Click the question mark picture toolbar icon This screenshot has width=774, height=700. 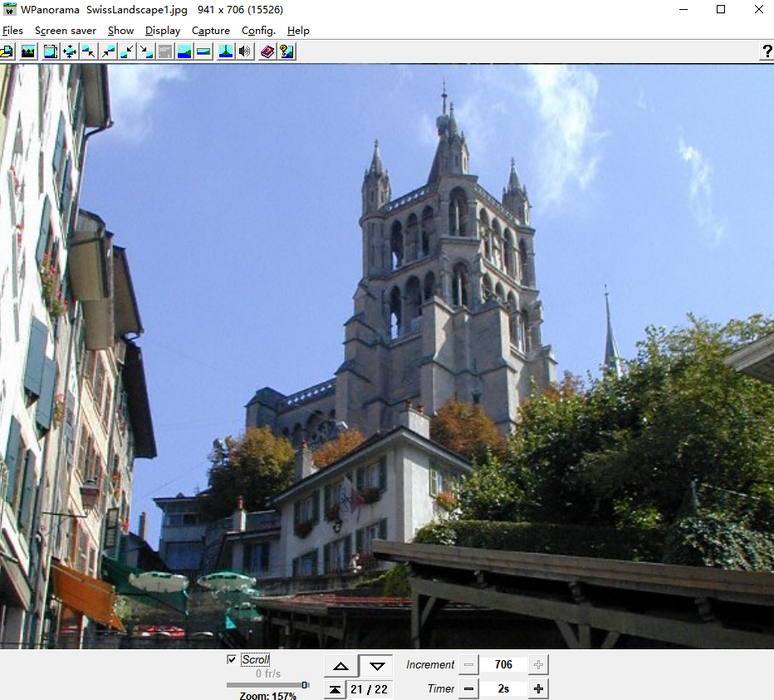[x=287, y=51]
